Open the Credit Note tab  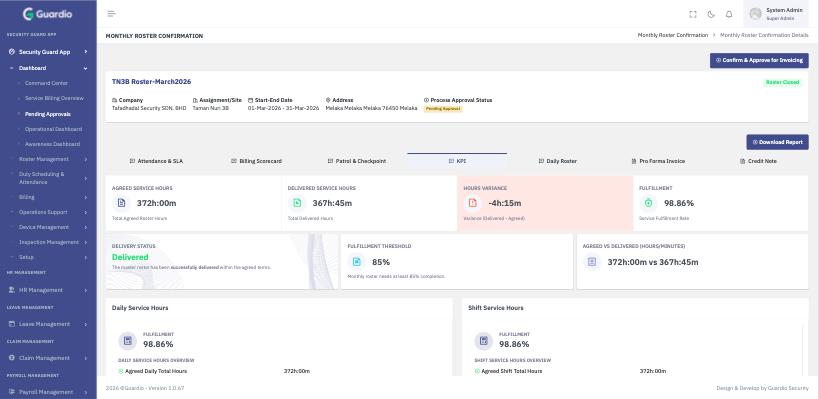point(758,161)
